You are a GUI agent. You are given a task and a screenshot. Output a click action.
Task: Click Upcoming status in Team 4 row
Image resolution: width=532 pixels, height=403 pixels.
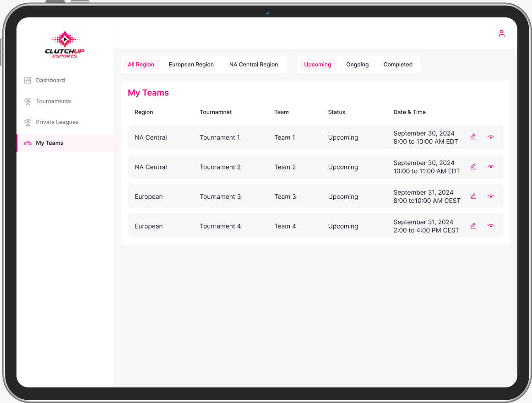click(x=343, y=226)
